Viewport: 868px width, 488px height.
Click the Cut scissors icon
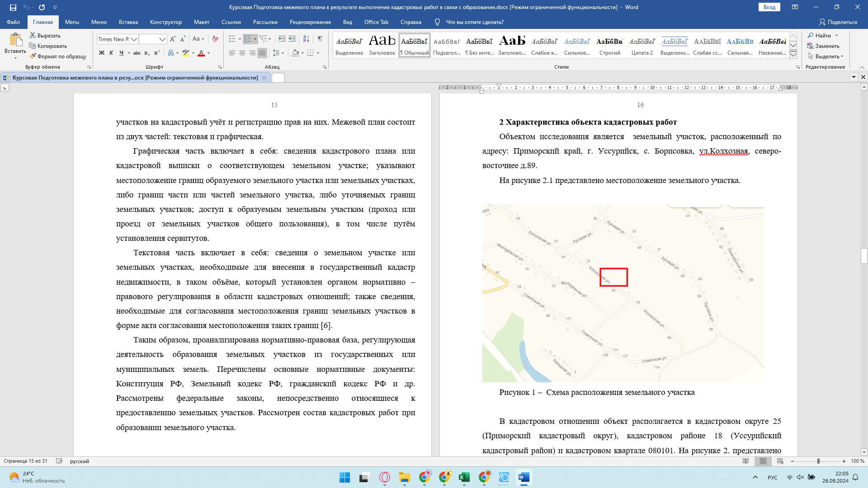click(x=33, y=35)
